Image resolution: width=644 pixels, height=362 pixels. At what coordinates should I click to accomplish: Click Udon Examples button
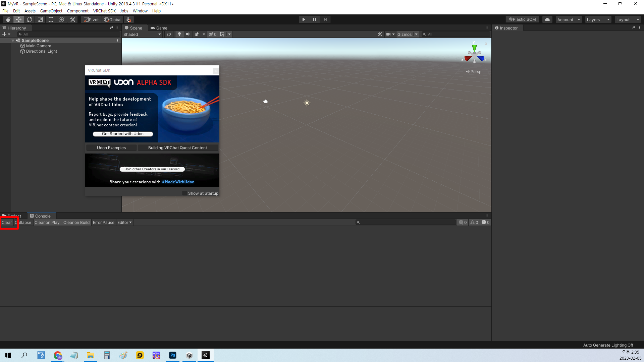(x=111, y=147)
